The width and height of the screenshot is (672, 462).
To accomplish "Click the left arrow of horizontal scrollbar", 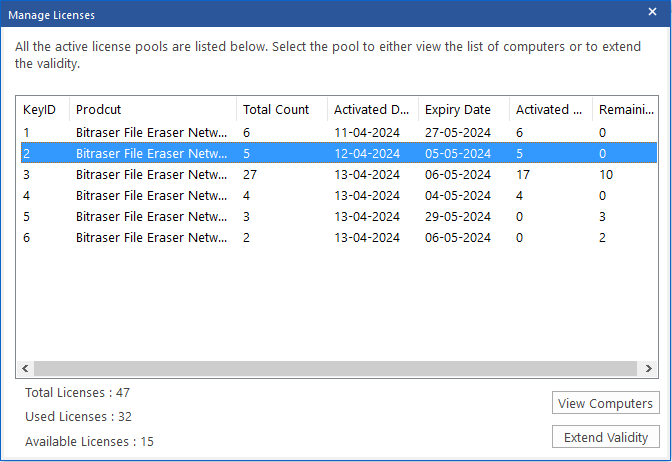I will (x=25, y=368).
